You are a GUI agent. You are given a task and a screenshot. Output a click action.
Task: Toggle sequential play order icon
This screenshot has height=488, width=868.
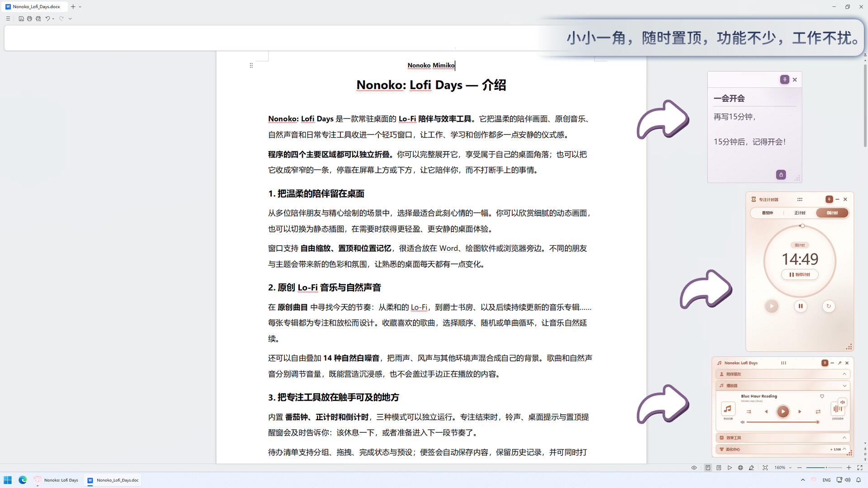(x=749, y=412)
